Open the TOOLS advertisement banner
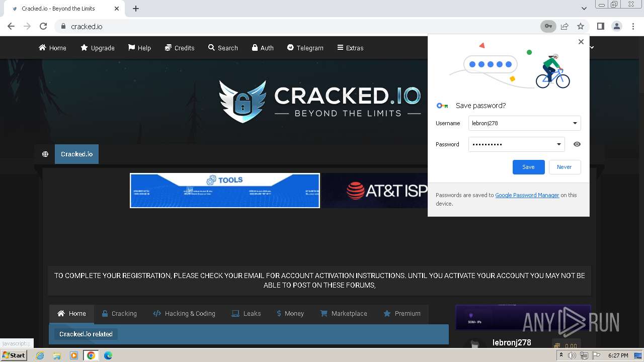 tap(225, 191)
